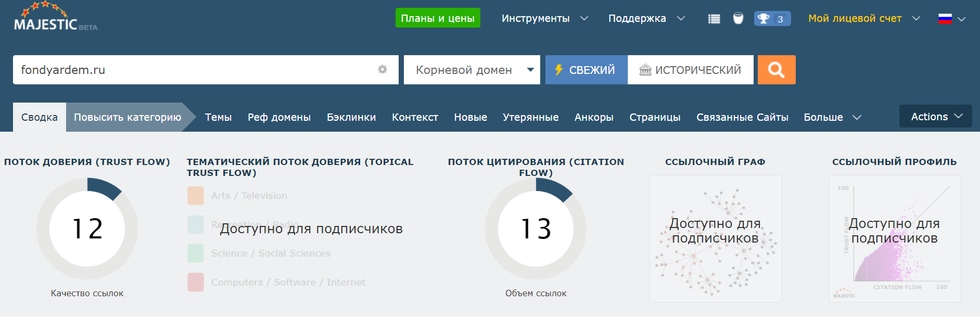Open search settings gear icon
980x329 pixels.
point(383,69)
